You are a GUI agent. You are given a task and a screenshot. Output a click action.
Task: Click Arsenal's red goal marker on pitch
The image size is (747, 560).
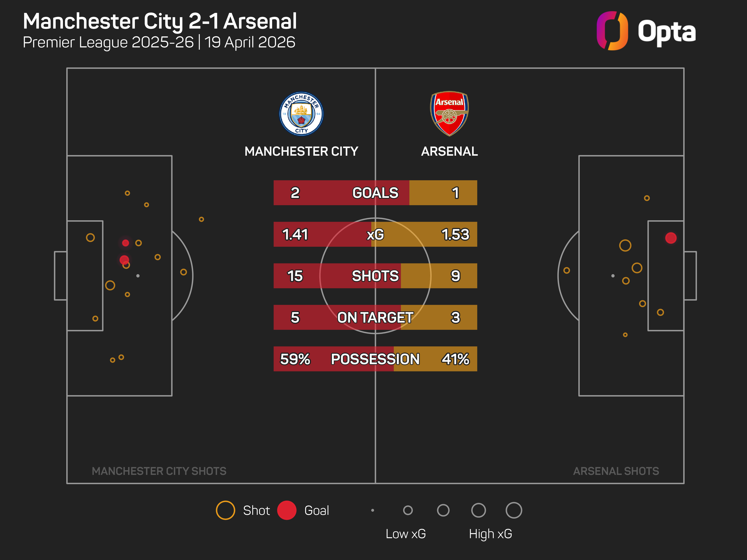point(671,238)
